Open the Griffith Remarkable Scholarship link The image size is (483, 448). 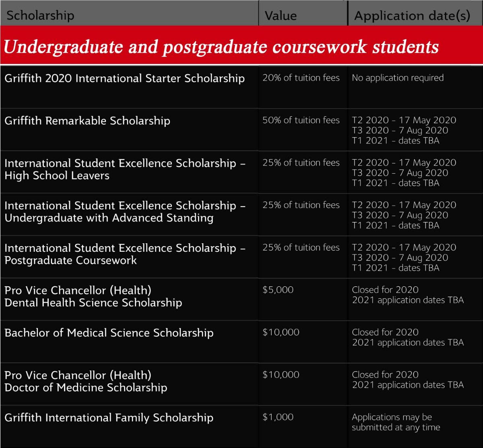(x=87, y=121)
